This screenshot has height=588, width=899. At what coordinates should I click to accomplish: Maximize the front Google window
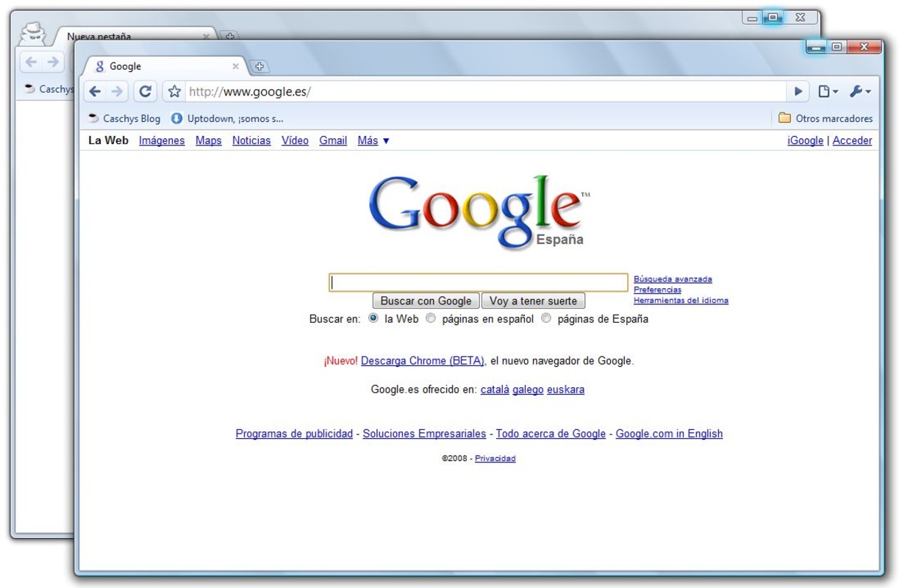coord(837,47)
